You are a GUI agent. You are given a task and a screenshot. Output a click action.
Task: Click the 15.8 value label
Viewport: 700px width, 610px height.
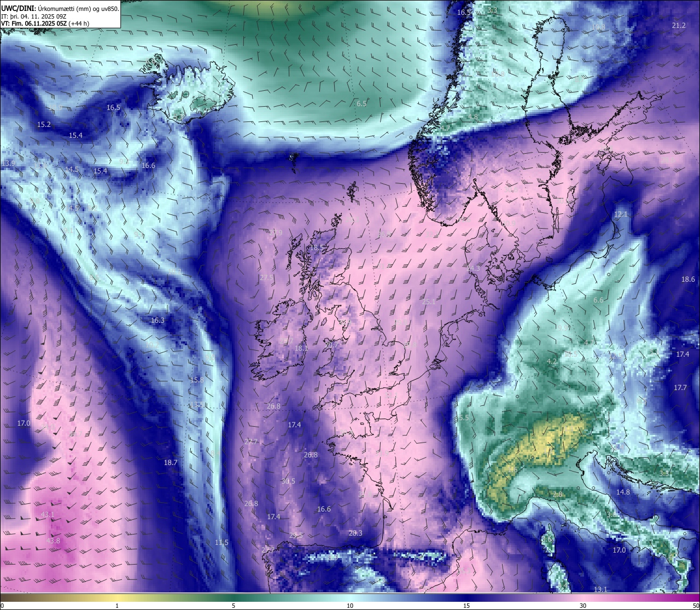point(197,380)
